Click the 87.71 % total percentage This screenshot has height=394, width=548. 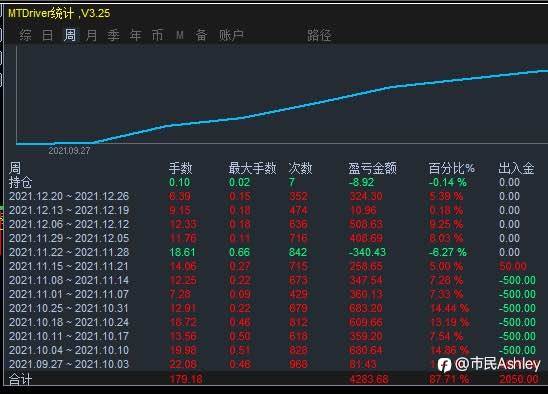tap(449, 379)
